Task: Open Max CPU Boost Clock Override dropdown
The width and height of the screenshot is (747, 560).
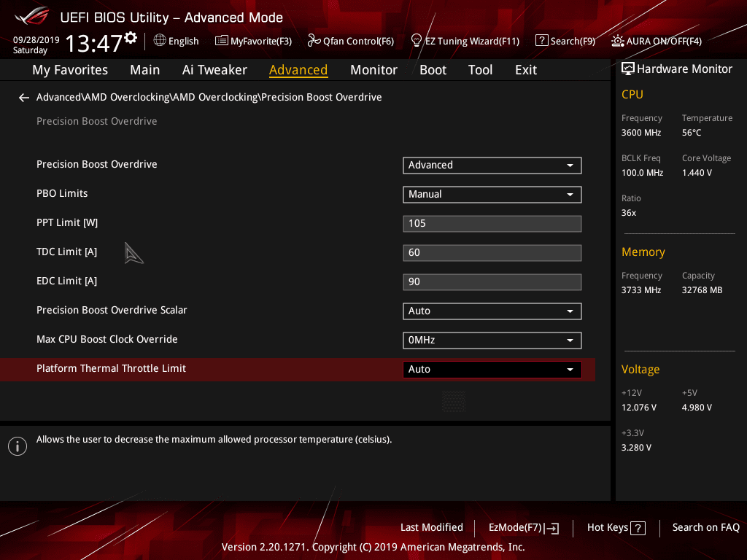Action: [x=492, y=340]
